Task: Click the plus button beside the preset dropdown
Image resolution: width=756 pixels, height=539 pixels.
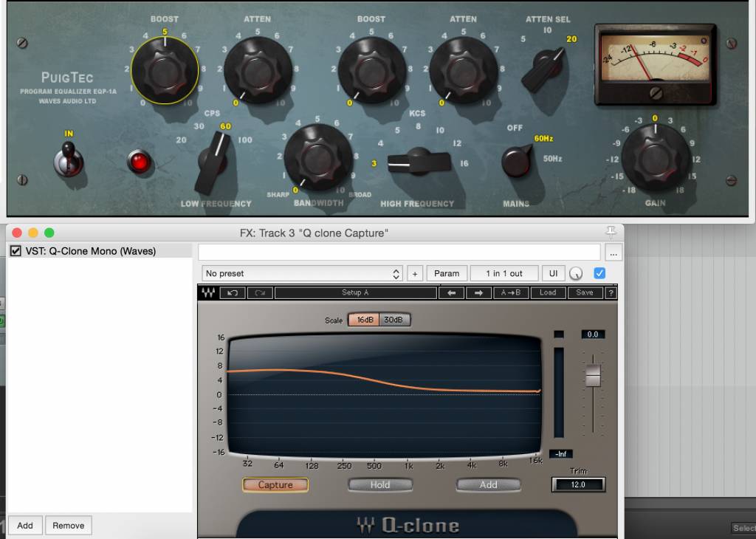Action: click(x=415, y=273)
